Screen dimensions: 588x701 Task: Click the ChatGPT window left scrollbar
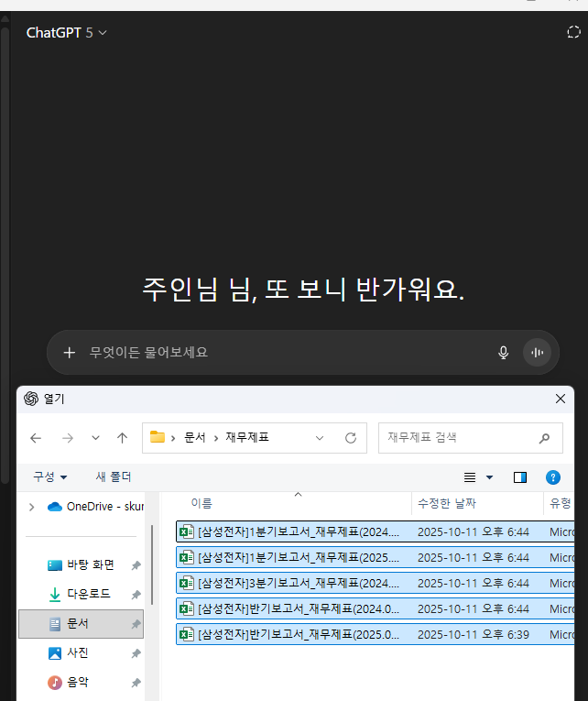[5, 255]
